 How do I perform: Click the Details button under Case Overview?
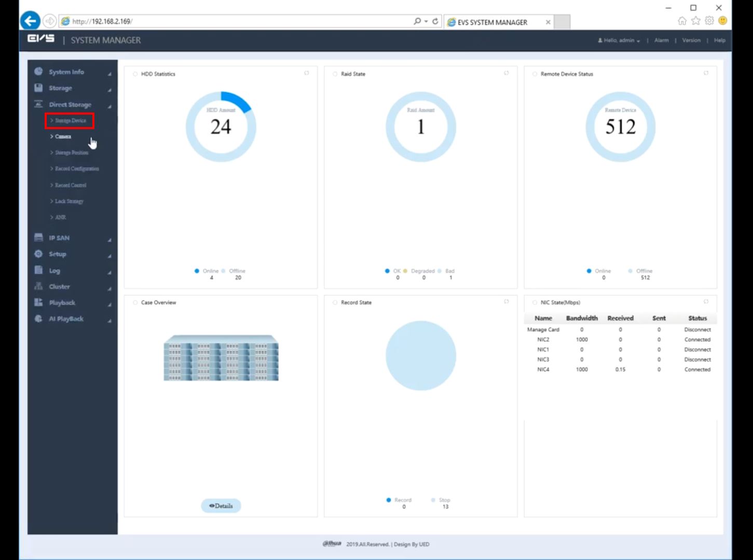pyautogui.click(x=221, y=506)
